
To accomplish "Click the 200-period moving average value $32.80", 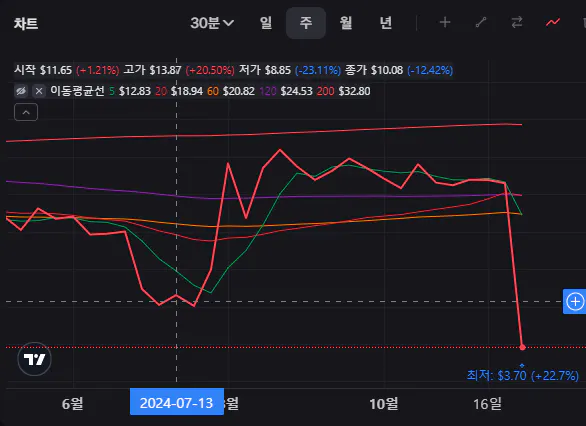I will click(x=354, y=91).
